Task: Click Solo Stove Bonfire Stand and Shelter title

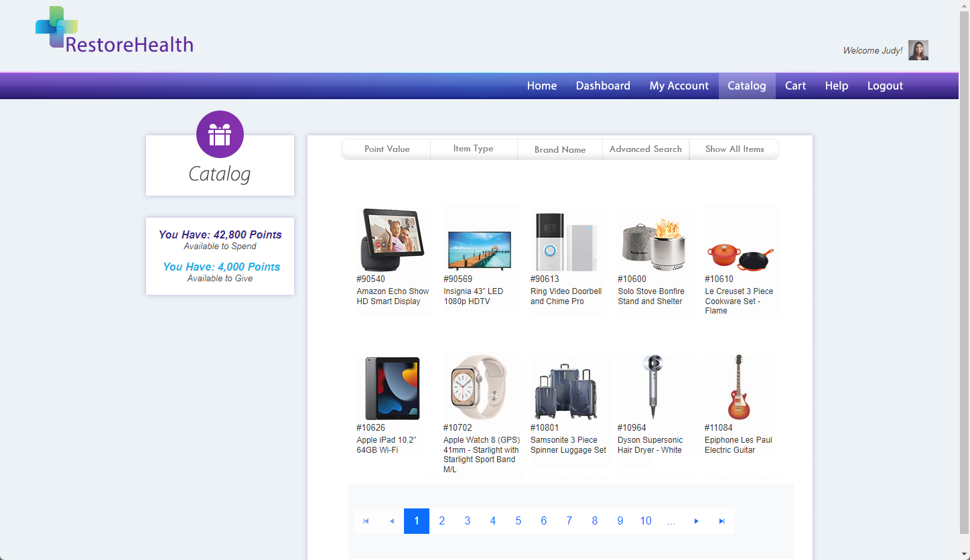Action: tap(651, 297)
